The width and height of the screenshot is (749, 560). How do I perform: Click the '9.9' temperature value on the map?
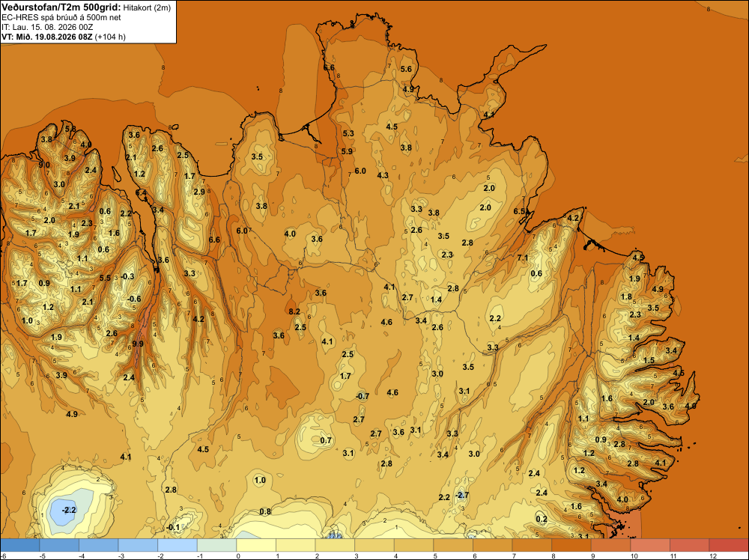tap(138, 344)
